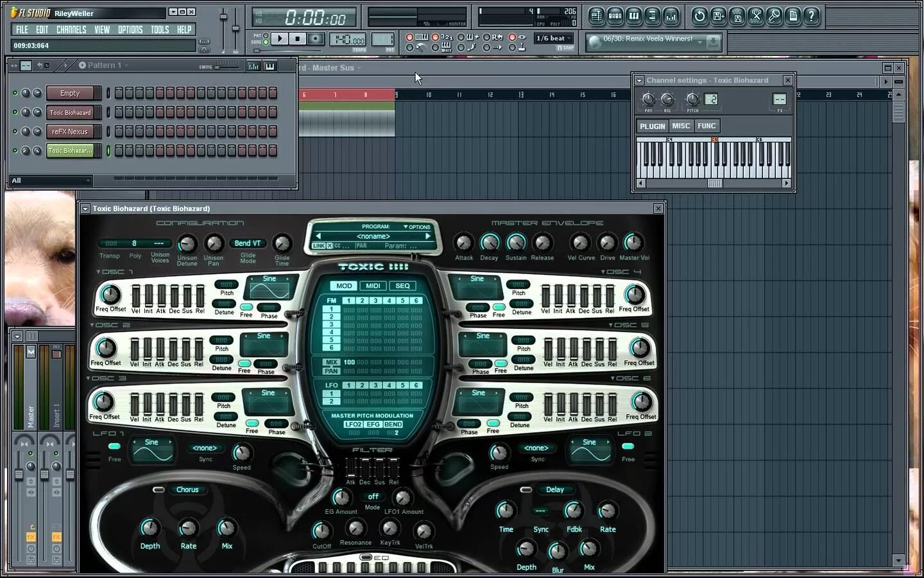Toggle the Chorus effect on switch
The height and width of the screenshot is (578, 924).
coord(158,489)
